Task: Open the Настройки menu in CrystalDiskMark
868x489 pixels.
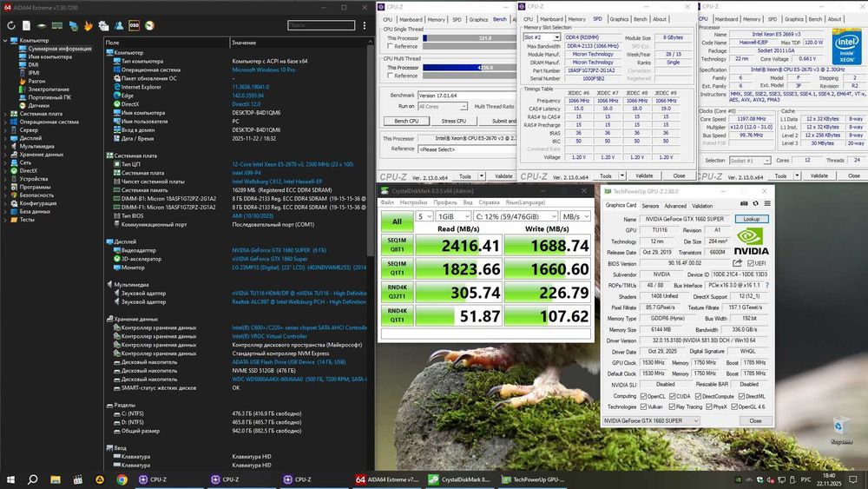Action: [413, 202]
